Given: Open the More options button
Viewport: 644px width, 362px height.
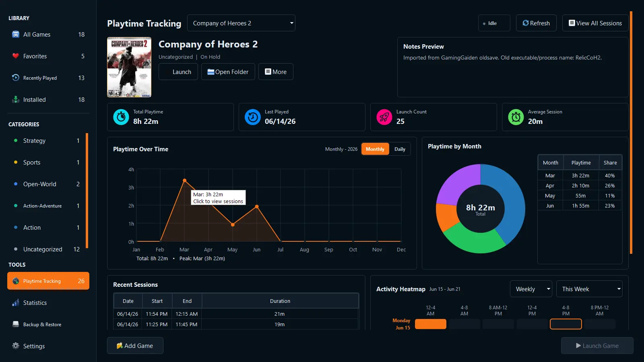Looking at the screenshot, I should click(276, 72).
